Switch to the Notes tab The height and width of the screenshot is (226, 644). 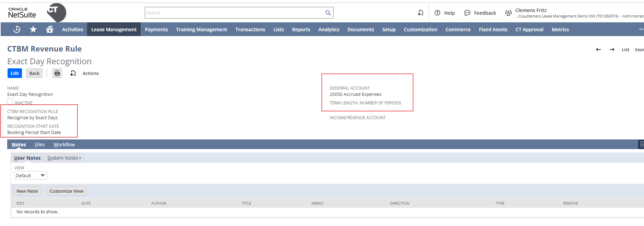point(19,145)
